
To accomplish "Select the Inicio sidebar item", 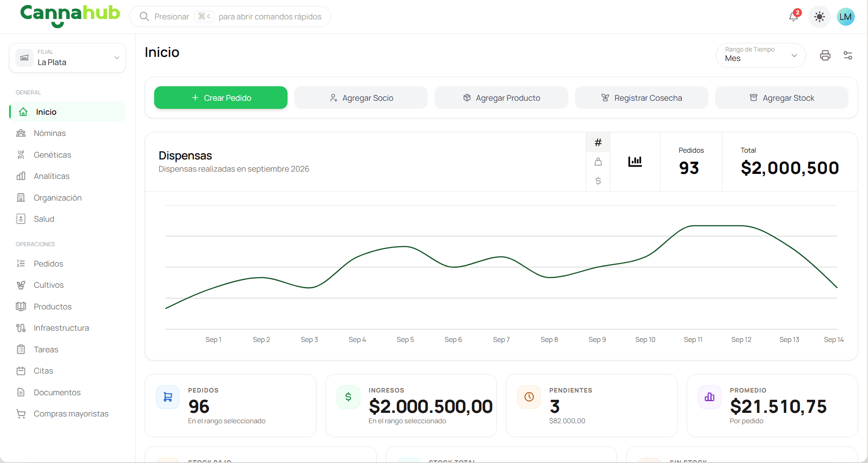I will tap(67, 112).
